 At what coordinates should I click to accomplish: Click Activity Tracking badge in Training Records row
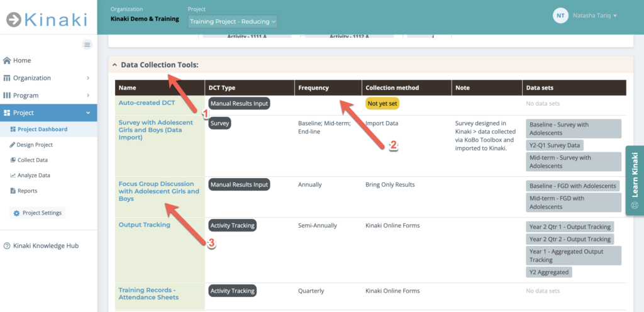(233, 291)
